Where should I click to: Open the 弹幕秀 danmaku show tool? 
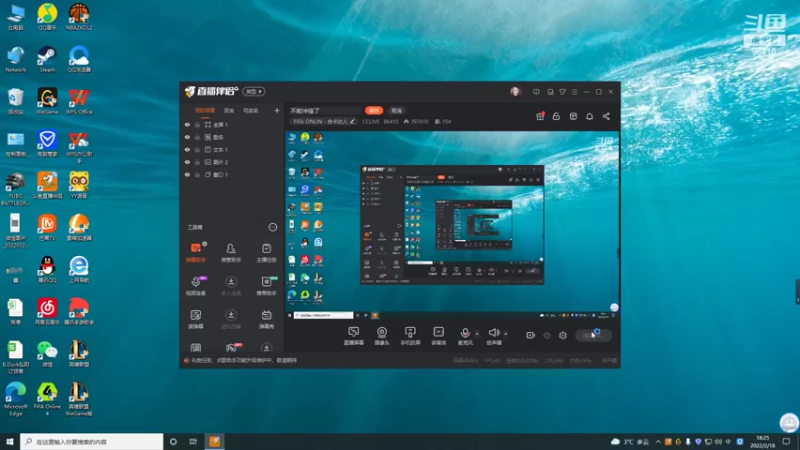(266, 319)
